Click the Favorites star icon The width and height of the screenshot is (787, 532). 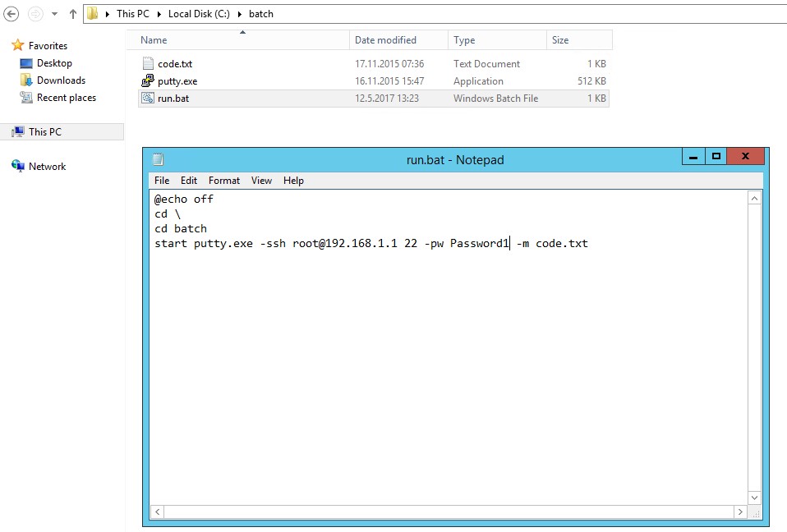pyautogui.click(x=18, y=45)
